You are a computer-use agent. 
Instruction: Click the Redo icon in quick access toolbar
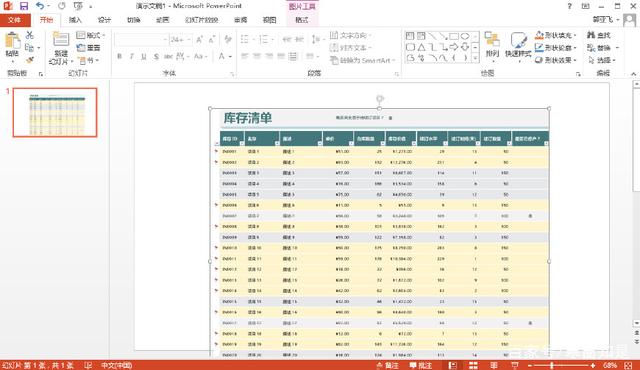[62, 6]
